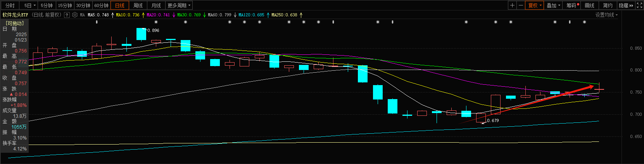Open the 复权 adjustment dropdown
The image size is (644, 164).
pyautogui.click(x=535, y=5)
